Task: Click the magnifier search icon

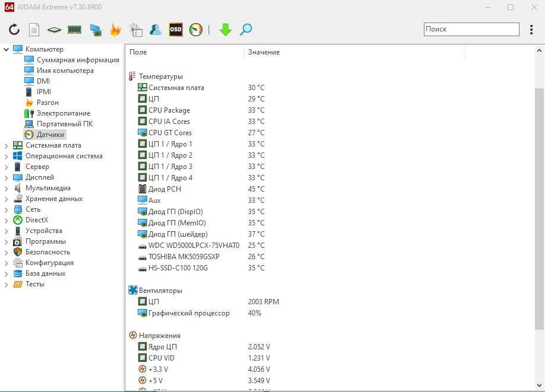Action: [x=246, y=30]
